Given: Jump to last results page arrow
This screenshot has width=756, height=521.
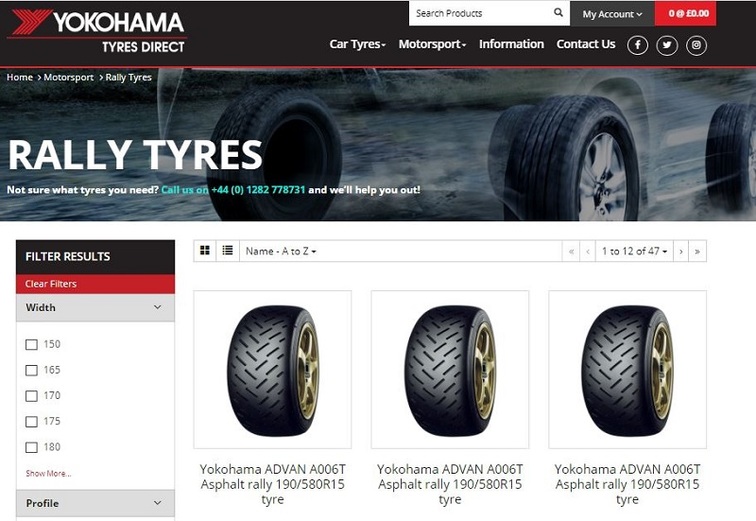Looking at the screenshot, I should pos(697,251).
